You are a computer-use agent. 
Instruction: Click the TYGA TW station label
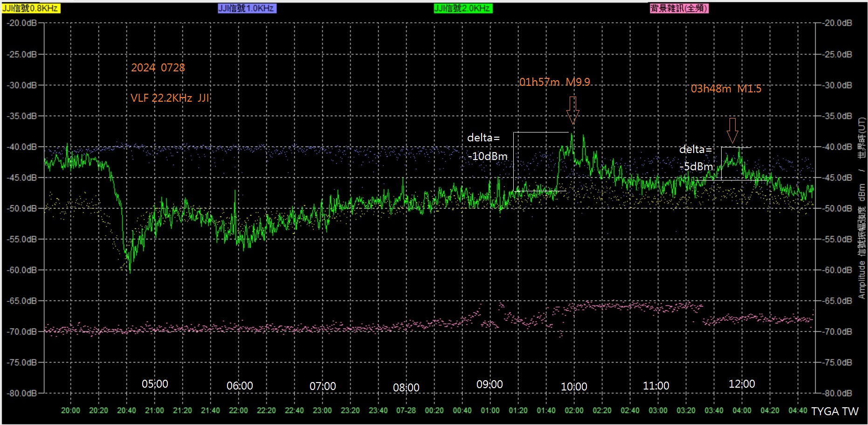(x=834, y=411)
